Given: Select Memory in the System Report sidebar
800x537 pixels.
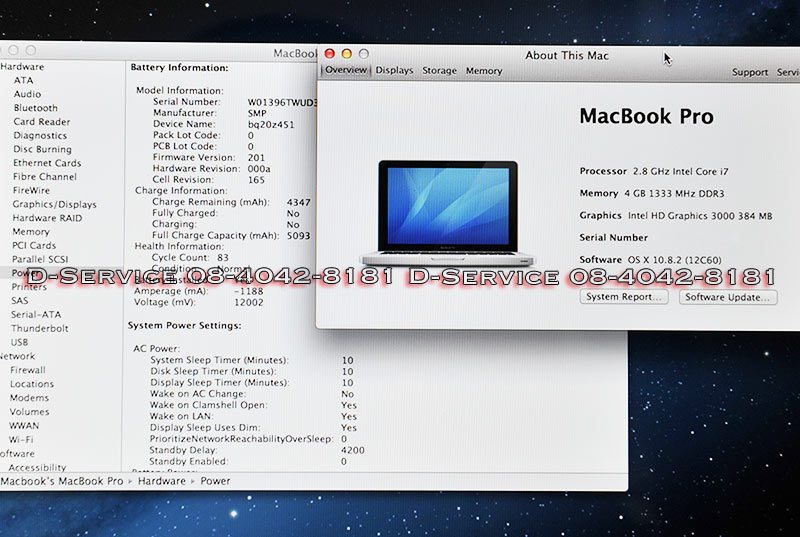Looking at the screenshot, I should 31,232.
